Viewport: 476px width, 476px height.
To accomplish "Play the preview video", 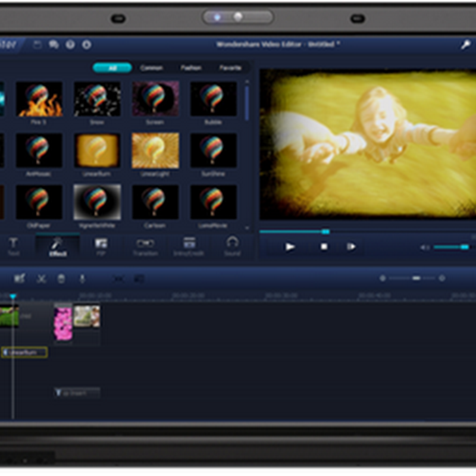I will (x=290, y=247).
